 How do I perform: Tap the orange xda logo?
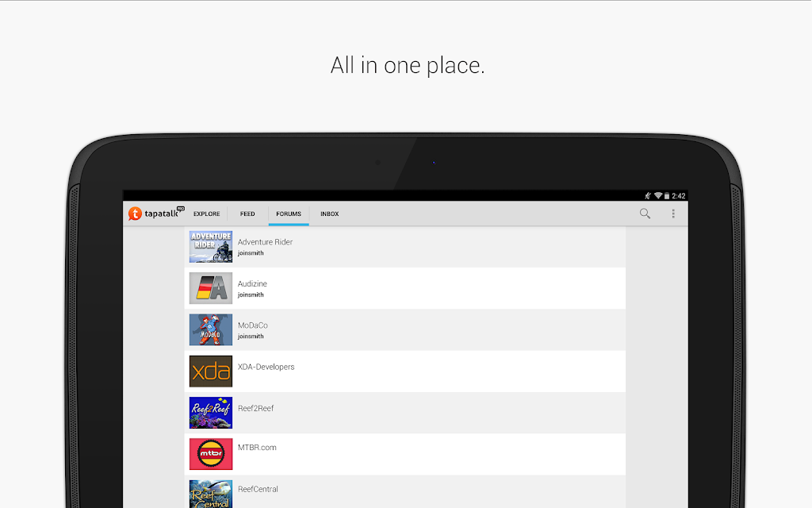(x=211, y=371)
